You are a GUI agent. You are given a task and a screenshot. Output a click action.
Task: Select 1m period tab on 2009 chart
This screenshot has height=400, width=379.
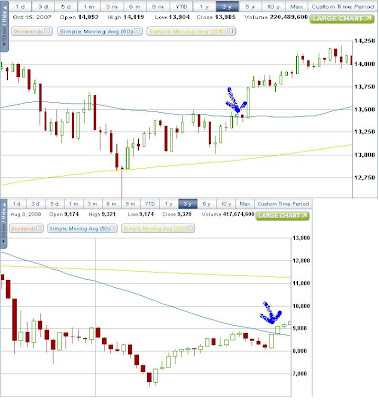pos(74,204)
